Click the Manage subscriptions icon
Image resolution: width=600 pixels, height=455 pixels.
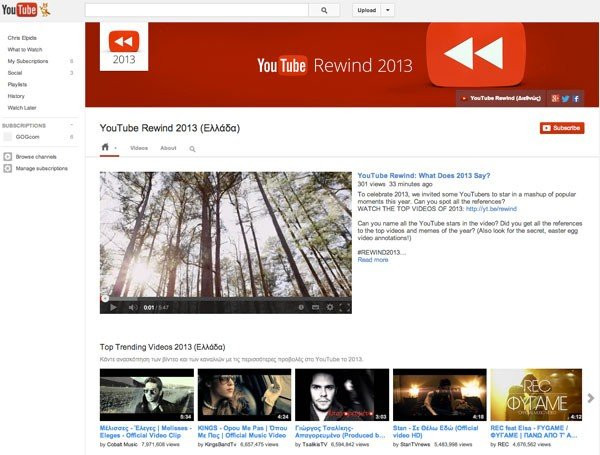(7, 168)
